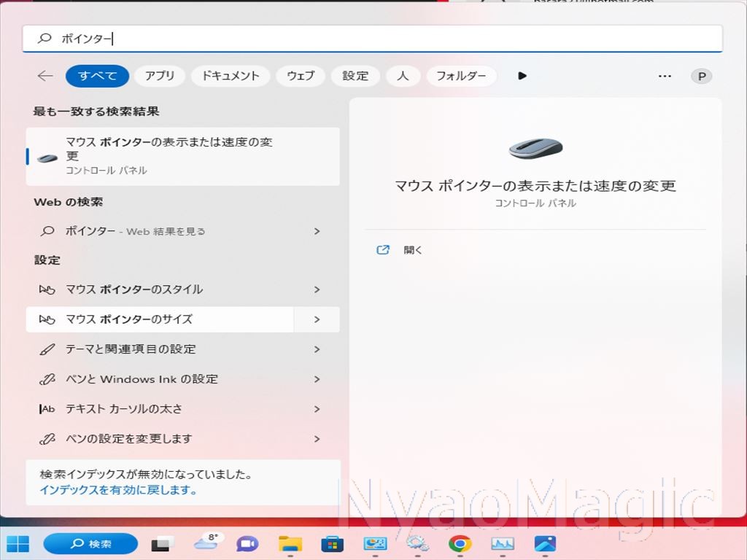The image size is (747, 560).
Task: Open the マウス ポインターのスタイル setting result
Action: (x=182, y=289)
